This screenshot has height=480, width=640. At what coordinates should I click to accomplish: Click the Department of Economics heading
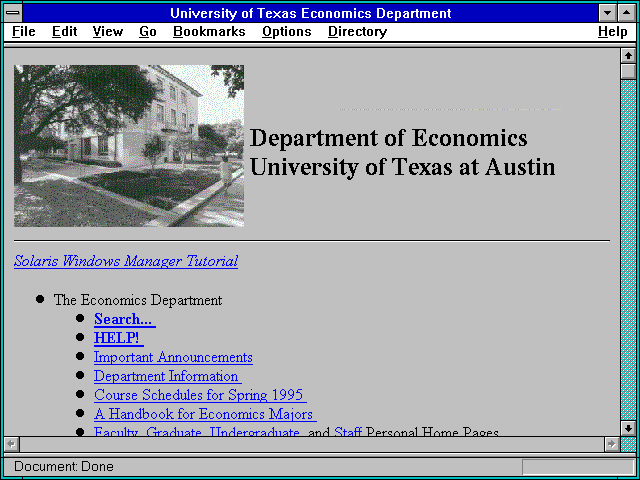pyautogui.click(x=388, y=138)
